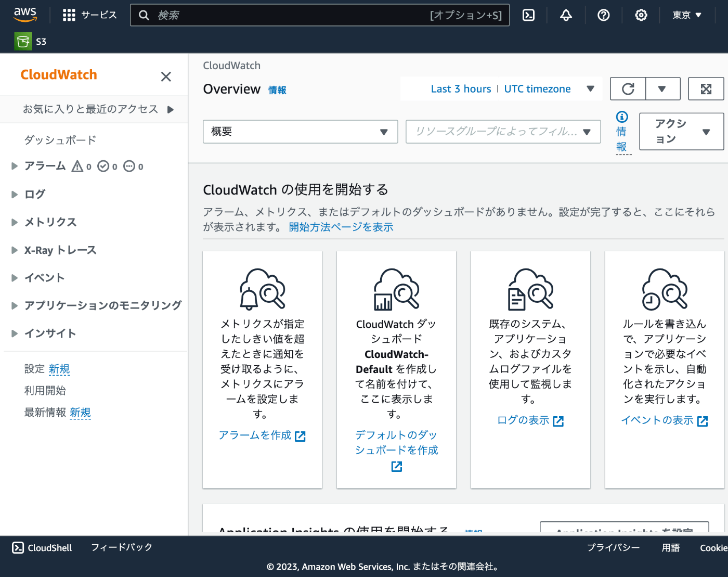Click the 情報 link next to Overview
728x577 pixels.
(277, 90)
